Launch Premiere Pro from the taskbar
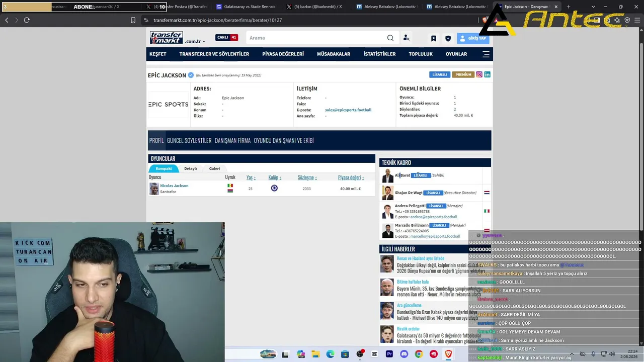 (x=389, y=354)
